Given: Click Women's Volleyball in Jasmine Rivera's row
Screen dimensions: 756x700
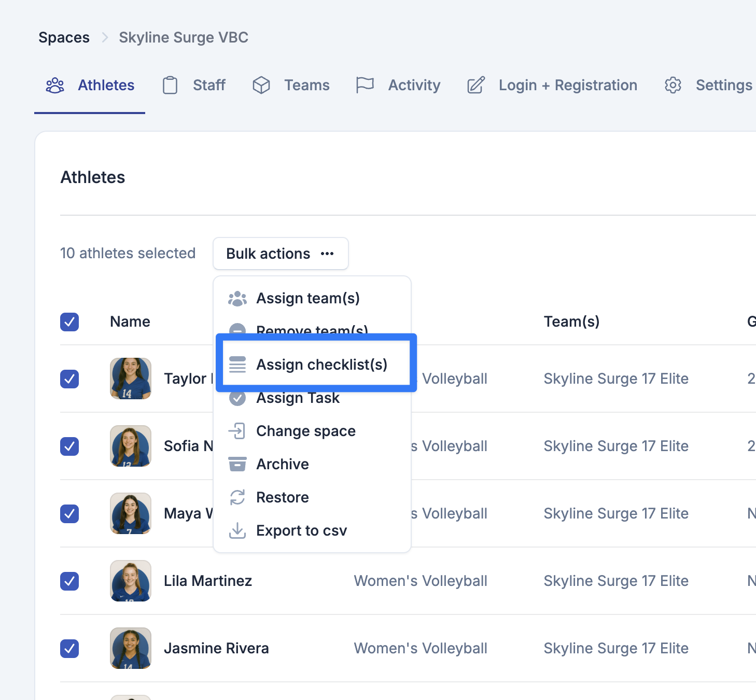Looking at the screenshot, I should pos(421,648).
